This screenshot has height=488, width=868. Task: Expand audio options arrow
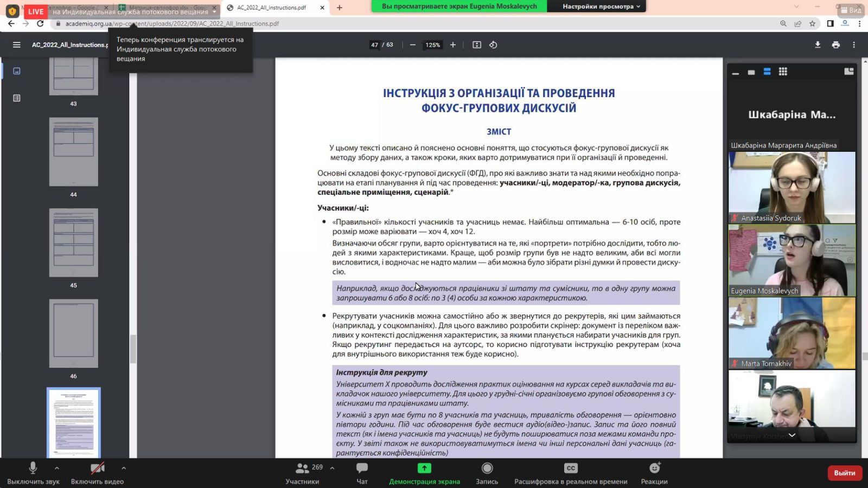click(57, 468)
